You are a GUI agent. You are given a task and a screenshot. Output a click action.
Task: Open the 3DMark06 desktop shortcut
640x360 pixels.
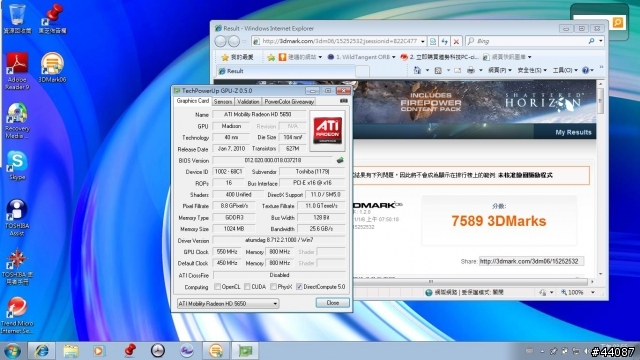(x=52, y=67)
